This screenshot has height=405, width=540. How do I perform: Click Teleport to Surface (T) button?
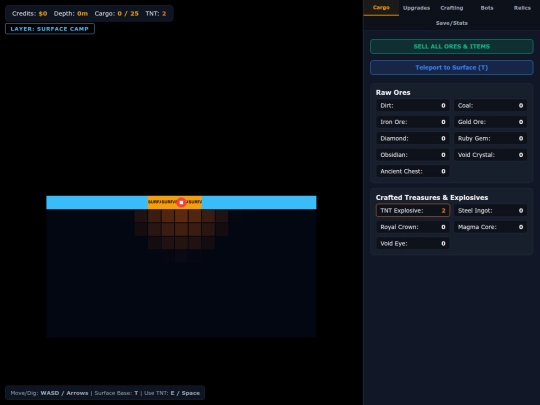451,68
